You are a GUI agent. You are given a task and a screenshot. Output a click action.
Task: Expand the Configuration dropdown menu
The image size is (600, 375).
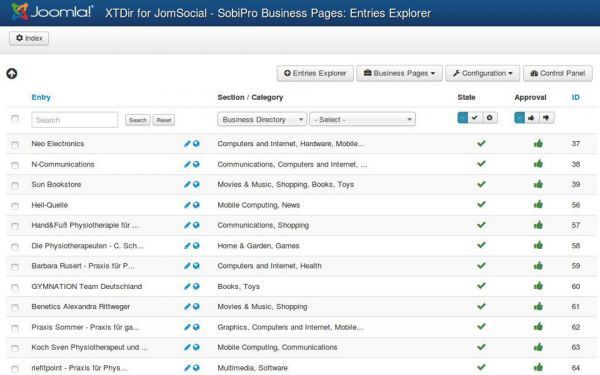click(483, 73)
